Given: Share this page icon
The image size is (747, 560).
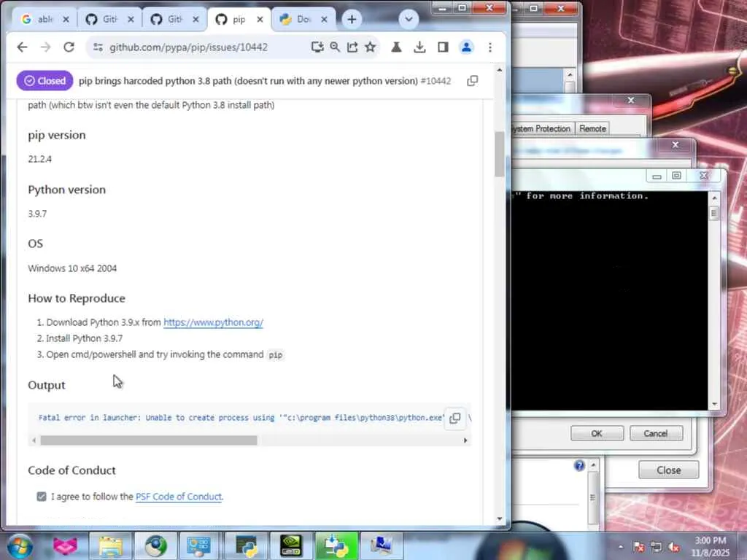Looking at the screenshot, I should coord(352,47).
